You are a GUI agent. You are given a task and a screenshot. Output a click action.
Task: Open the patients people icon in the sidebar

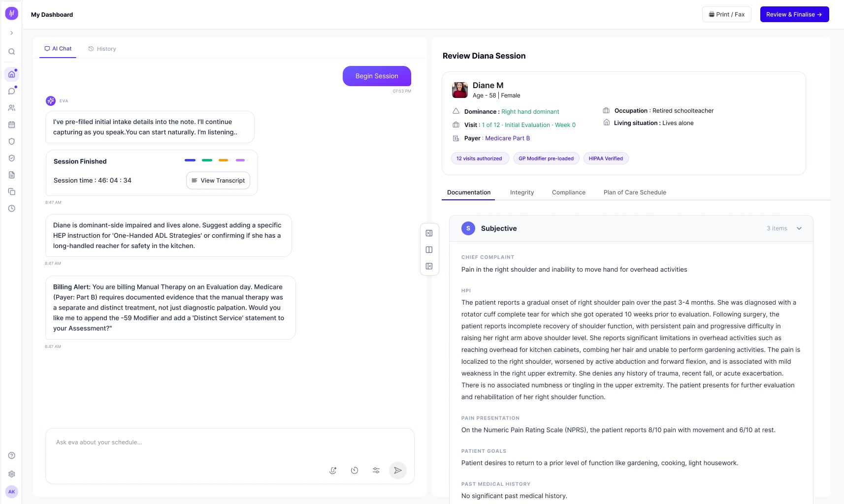(x=12, y=108)
